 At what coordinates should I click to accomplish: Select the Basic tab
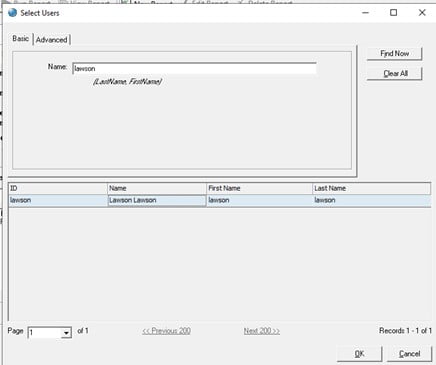coord(21,39)
